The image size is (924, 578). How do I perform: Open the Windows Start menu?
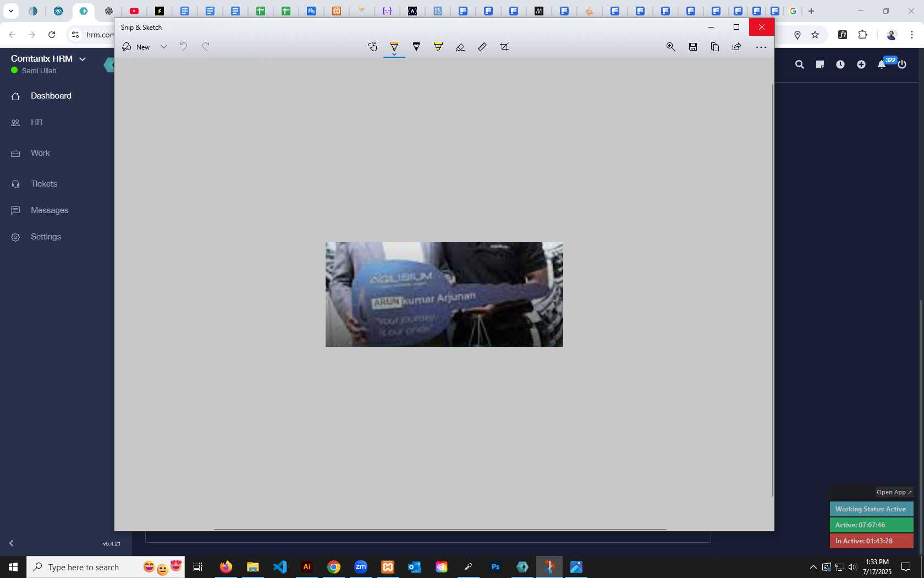(x=13, y=567)
